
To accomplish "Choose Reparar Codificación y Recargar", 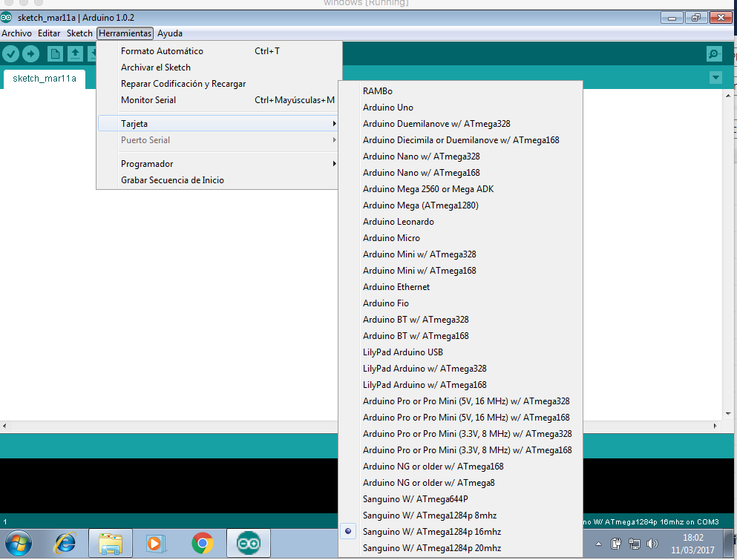I will (x=217, y=84).
